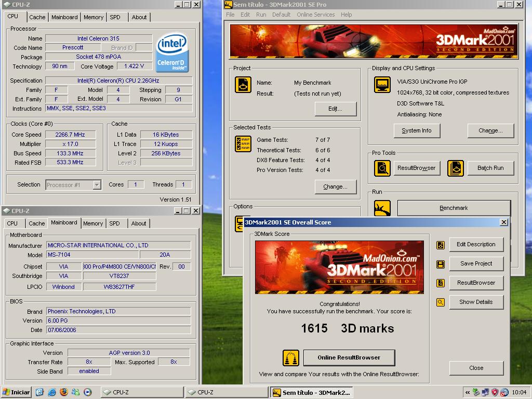Viewport: 532px width, 399px height.
Task: Launch Firefox from quick launch bar
Action: pyautogui.click(x=64, y=392)
